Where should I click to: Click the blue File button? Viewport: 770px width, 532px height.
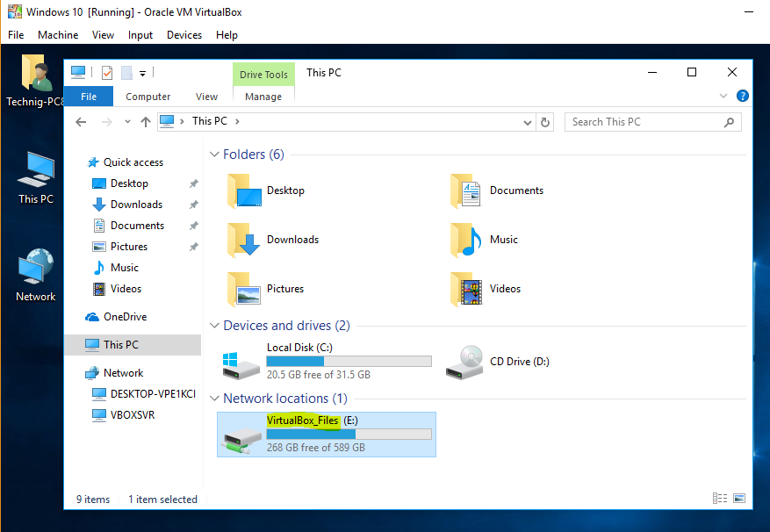89,97
